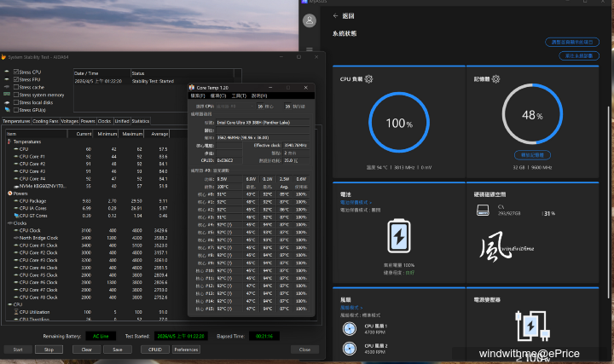Open the Core Temp tools menu (T)
This screenshot has height=364, width=614.
(x=239, y=95)
